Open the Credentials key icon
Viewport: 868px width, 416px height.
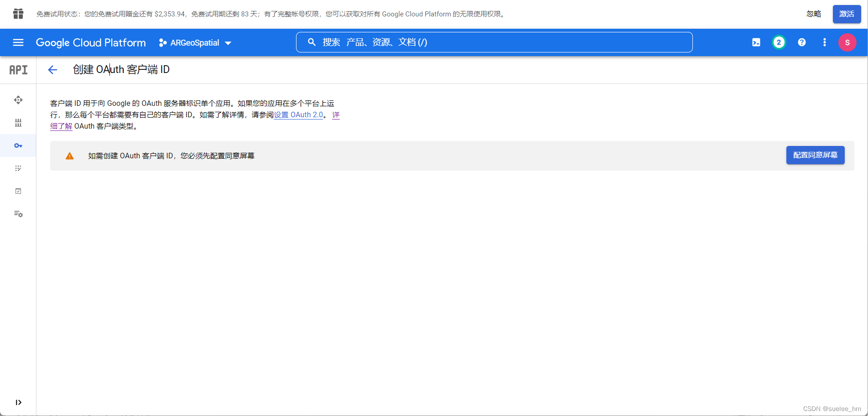click(18, 146)
